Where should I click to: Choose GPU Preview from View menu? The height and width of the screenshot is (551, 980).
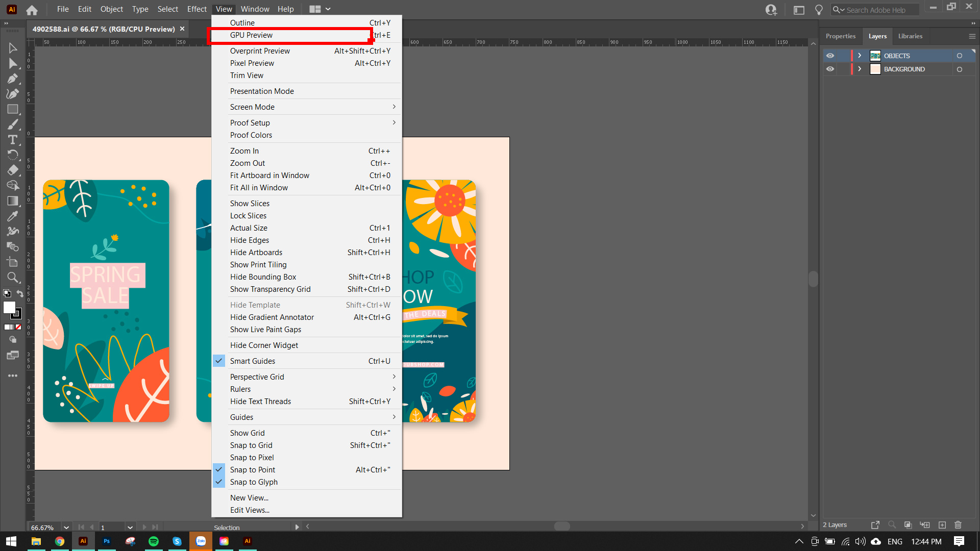(x=251, y=35)
